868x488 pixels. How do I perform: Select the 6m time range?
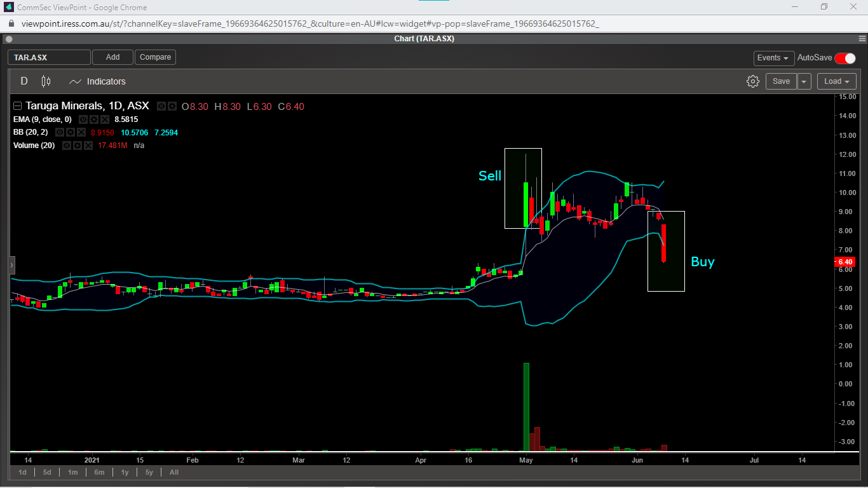click(x=99, y=472)
